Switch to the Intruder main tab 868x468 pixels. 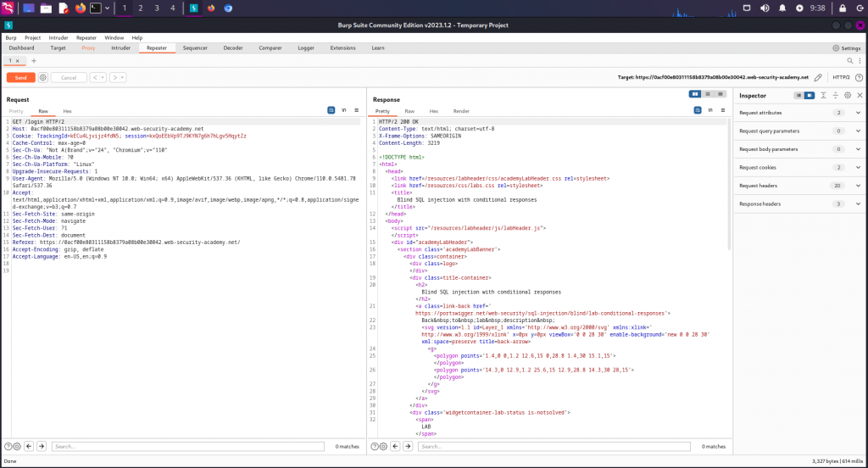point(120,48)
